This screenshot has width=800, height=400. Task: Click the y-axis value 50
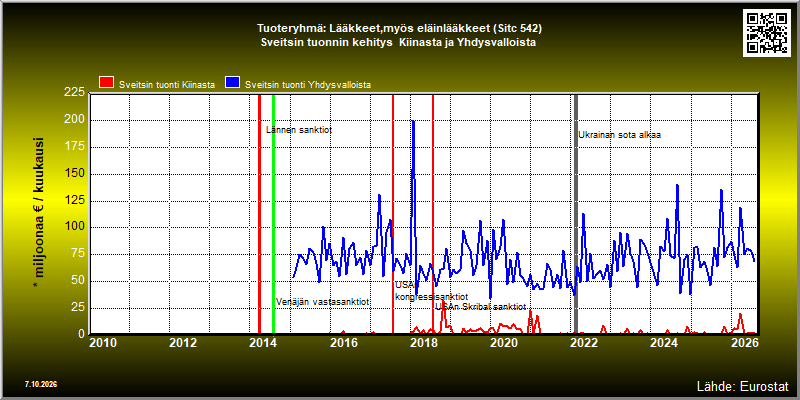pos(78,281)
